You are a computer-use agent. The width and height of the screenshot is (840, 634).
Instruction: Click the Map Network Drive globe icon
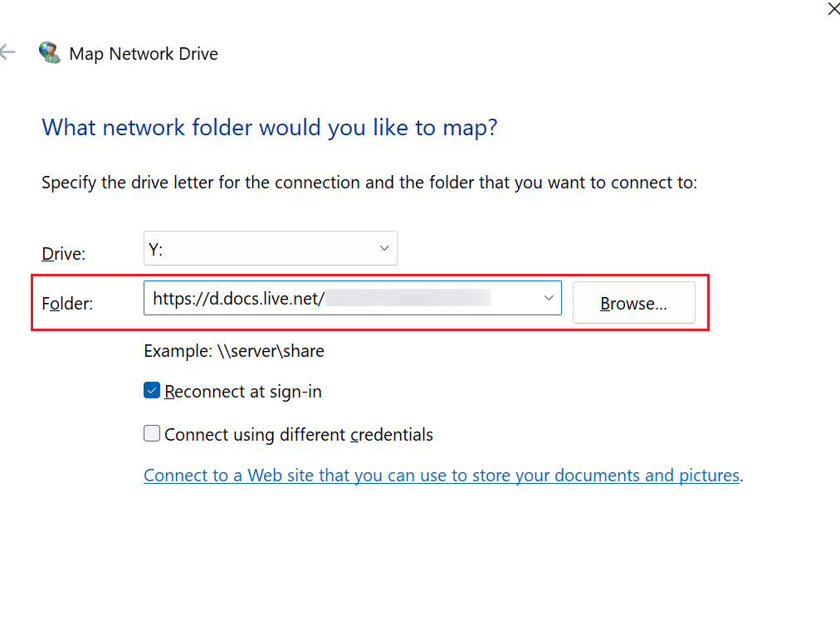tap(49, 51)
